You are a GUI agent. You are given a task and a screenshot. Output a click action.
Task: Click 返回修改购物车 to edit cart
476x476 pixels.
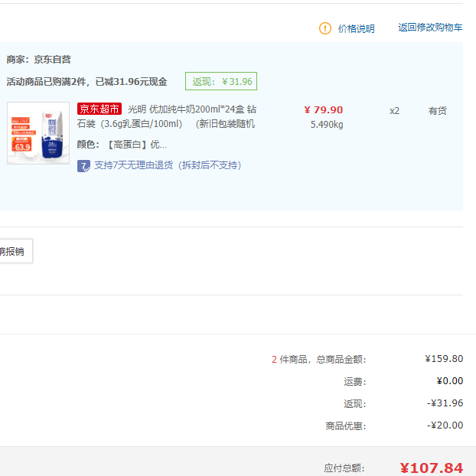[430, 28]
